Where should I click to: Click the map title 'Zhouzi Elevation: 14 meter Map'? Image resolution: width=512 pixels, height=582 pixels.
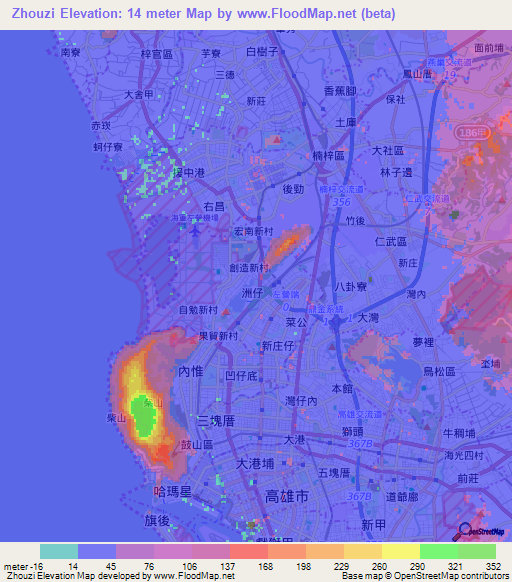tap(112, 14)
